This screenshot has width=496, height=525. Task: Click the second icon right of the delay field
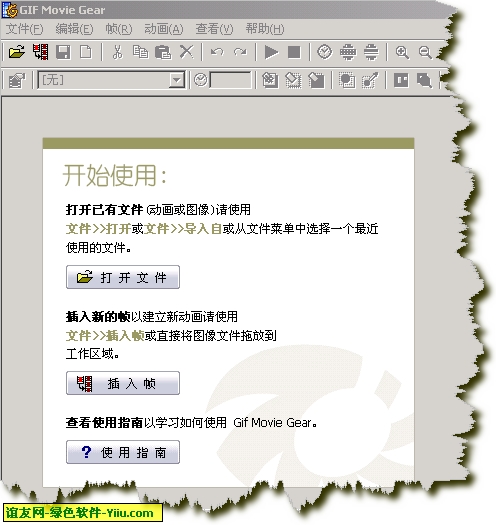293,80
